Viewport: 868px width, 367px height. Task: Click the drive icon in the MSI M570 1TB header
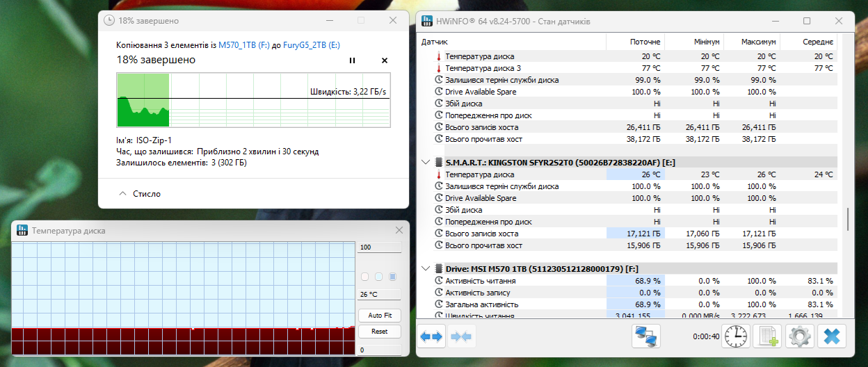(x=439, y=268)
